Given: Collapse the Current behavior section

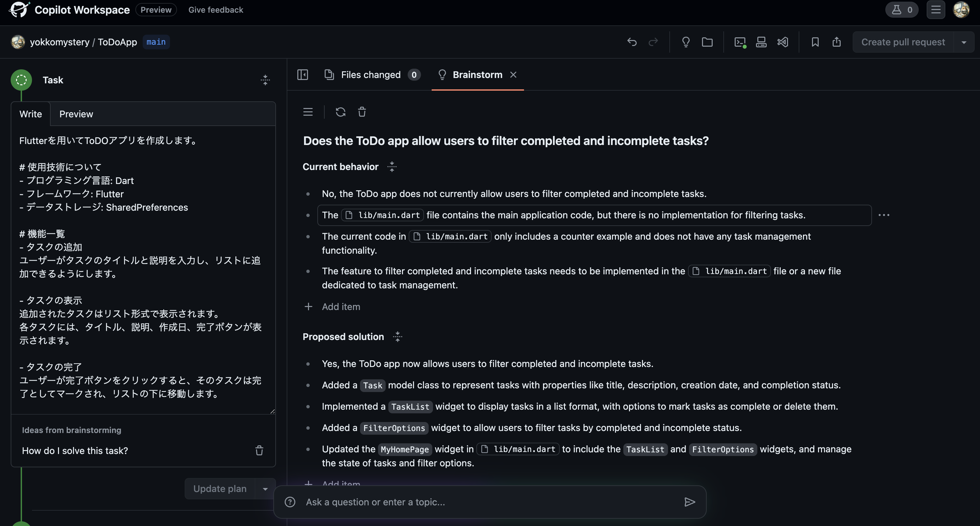Looking at the screenshot, I should [x=392, y=167].
